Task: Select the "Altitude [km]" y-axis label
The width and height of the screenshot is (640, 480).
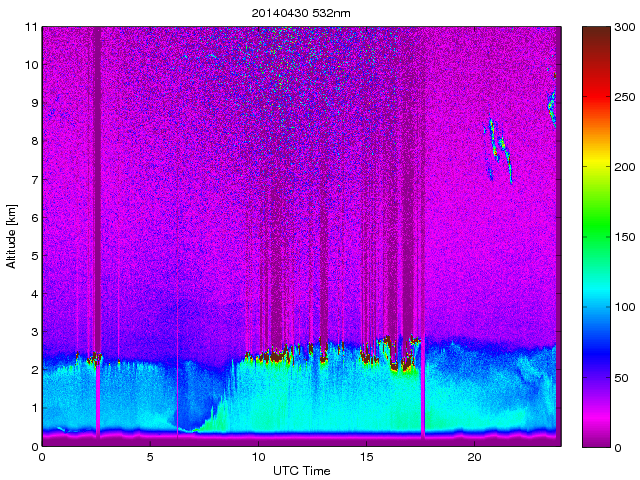Action: (11, 237)
